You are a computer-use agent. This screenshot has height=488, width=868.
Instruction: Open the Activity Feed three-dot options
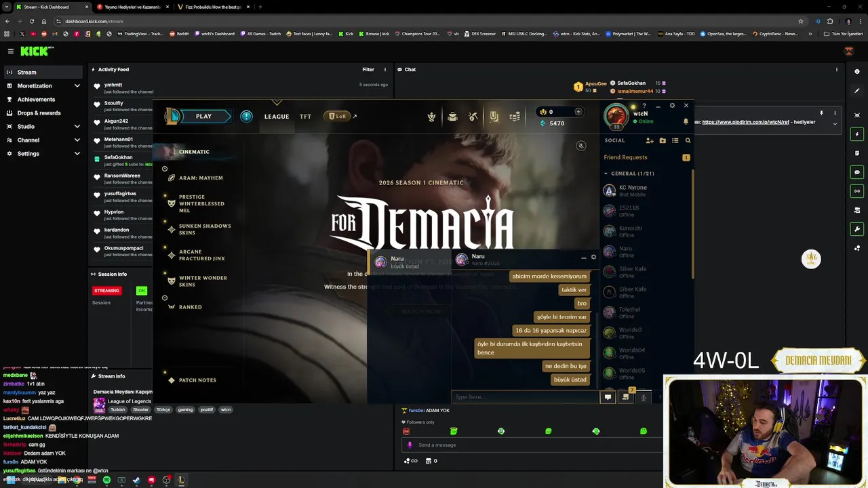(x=385, y=69)
